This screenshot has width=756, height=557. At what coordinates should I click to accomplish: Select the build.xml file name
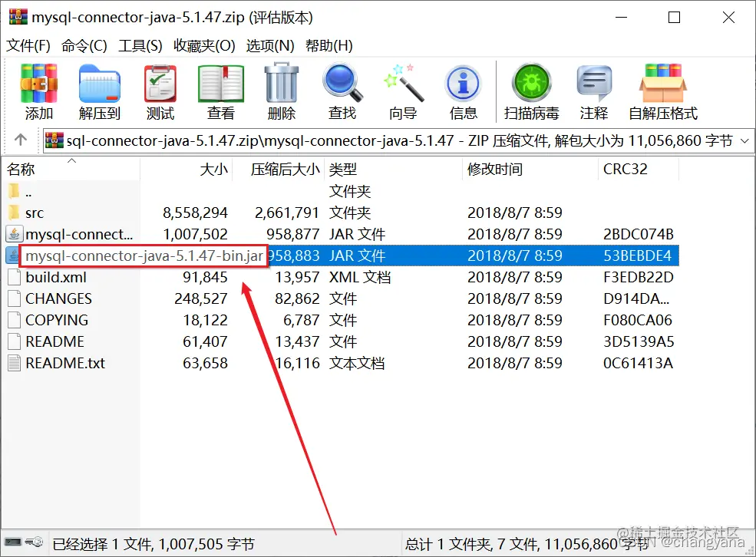[56, 277]
